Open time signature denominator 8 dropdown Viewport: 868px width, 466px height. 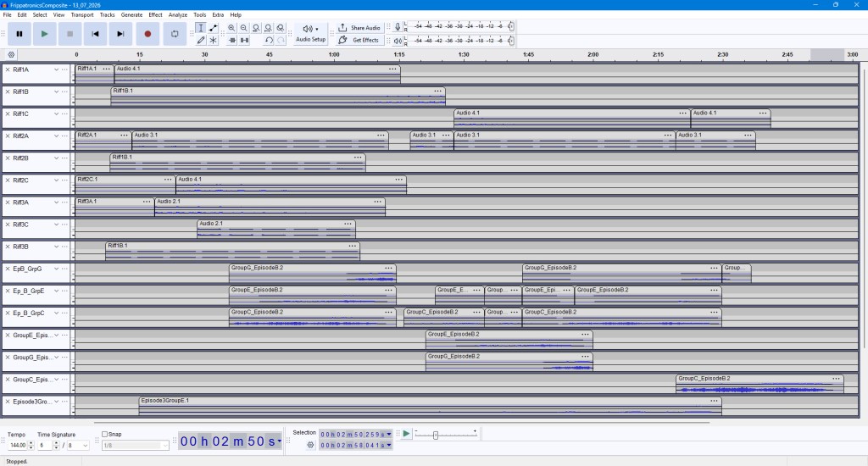click(x=77, y=446)
